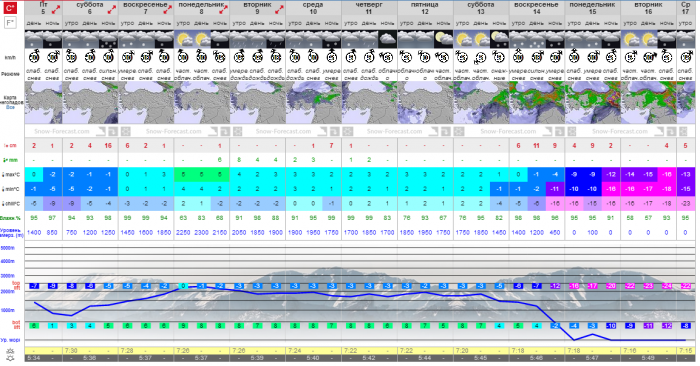Open precipitation map for Friday 5
700x366 pixels.
coord(43,102)
